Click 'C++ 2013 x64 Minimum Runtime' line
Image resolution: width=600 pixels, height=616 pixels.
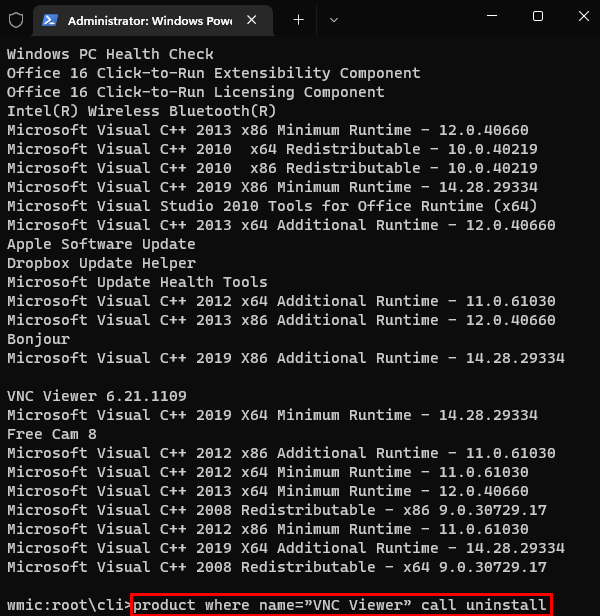click(x=268, y=491)
